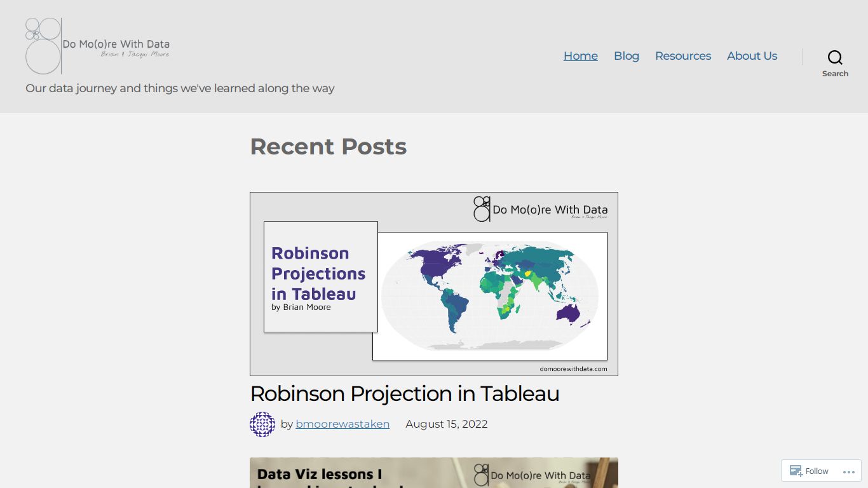Viewport: 868px width, 488px height.
Task: Open the Resources menu item
Action: (683, 56)
